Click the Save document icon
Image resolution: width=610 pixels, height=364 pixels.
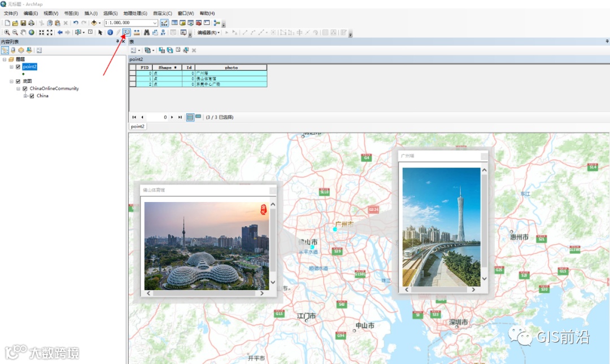point(23,23)
